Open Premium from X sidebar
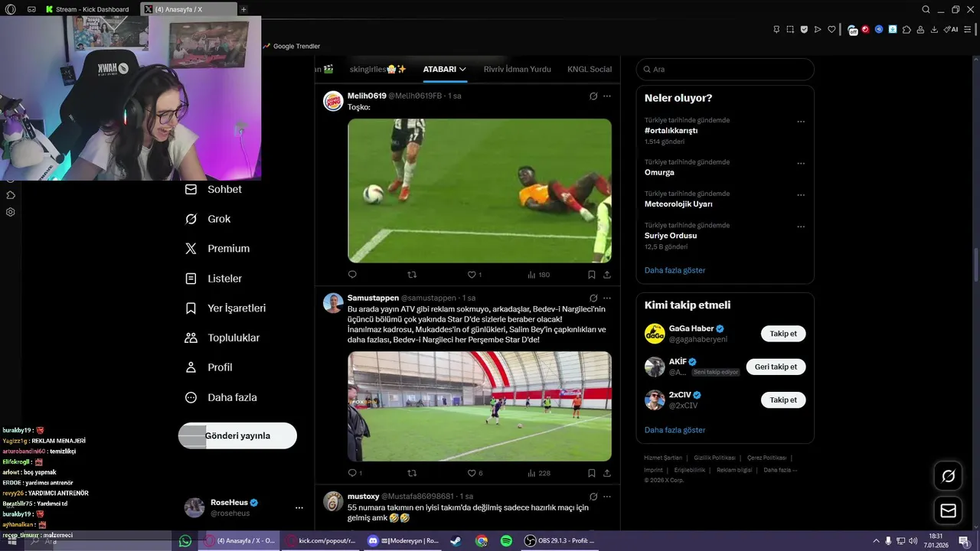 pos(217,249)
